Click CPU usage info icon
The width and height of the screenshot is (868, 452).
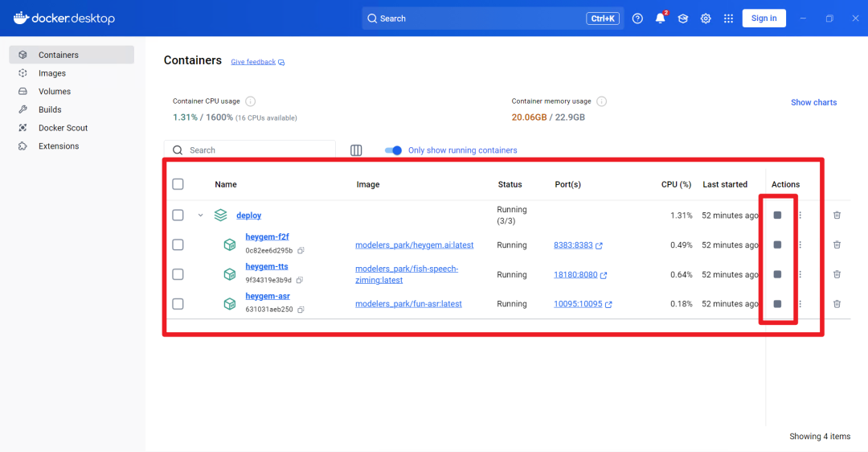point(250,101)
